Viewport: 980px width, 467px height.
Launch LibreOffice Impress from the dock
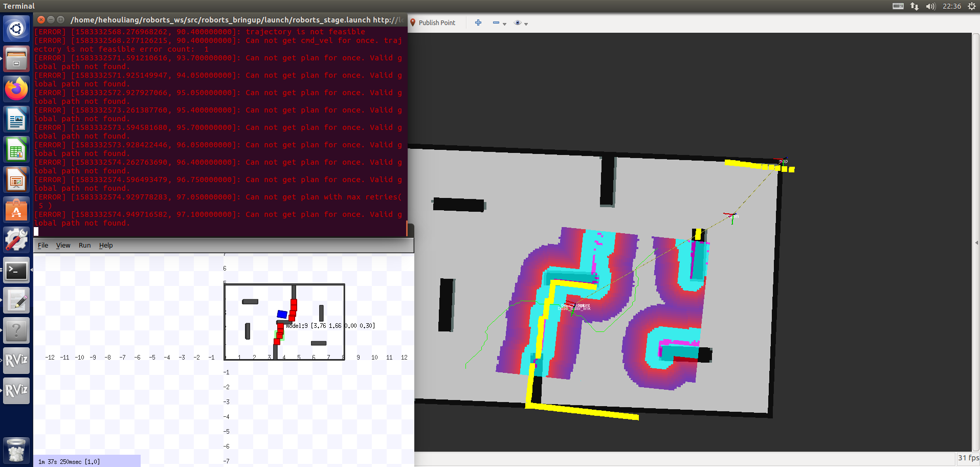pyautogui.click(x=16, y=180)
